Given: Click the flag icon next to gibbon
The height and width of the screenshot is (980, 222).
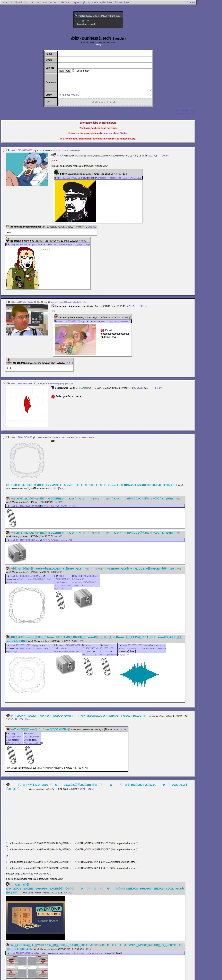Looking at the screenshot, I should (56, 172).
